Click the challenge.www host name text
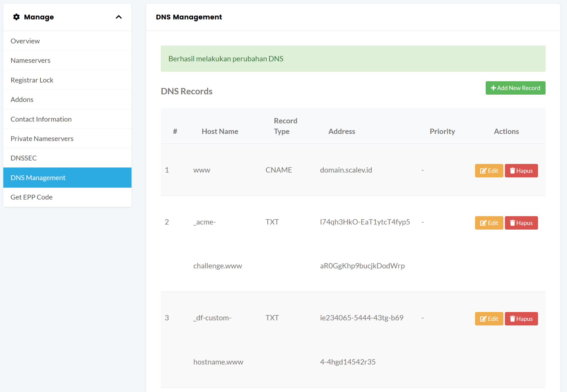The width and height of the screenshot is (567, 392). (218, 266)
